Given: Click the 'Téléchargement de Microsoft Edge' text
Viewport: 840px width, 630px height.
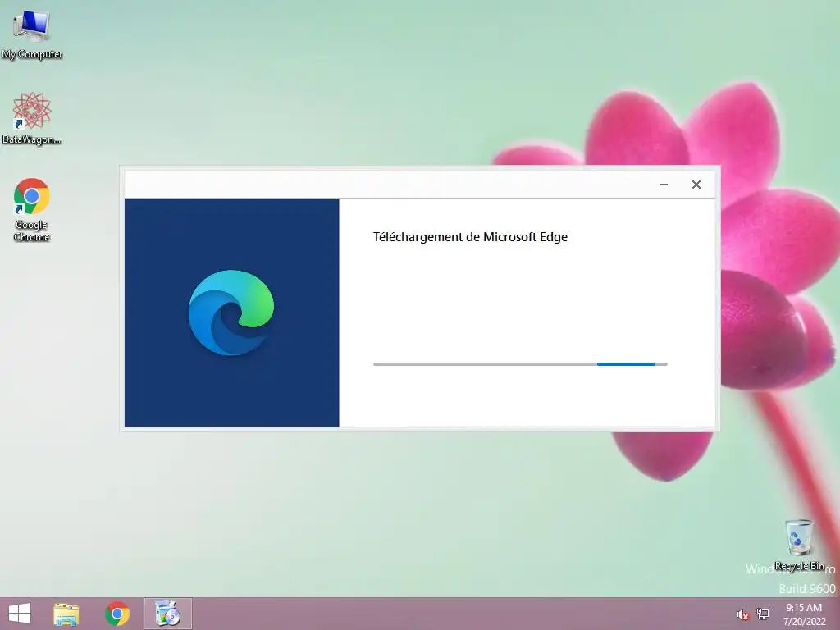Looking at the screenshot, I should click(470, 237).
